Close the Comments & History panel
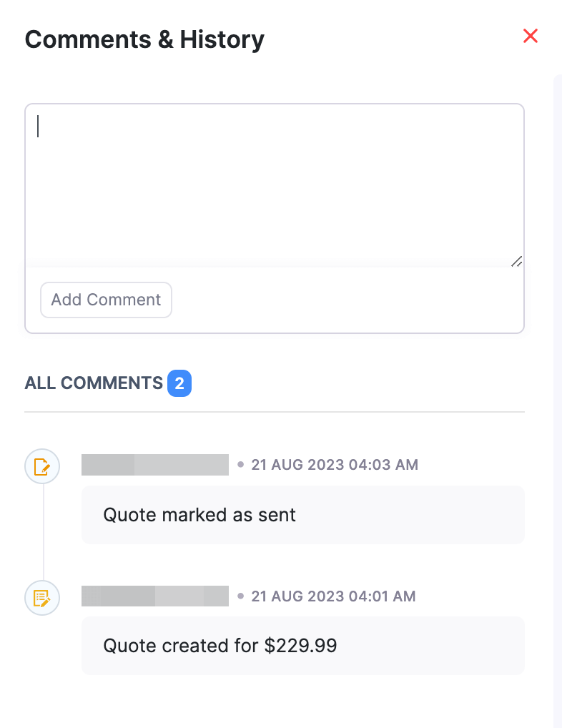The width and height of the screenshot is (562, 728). (x=530, y=36)
